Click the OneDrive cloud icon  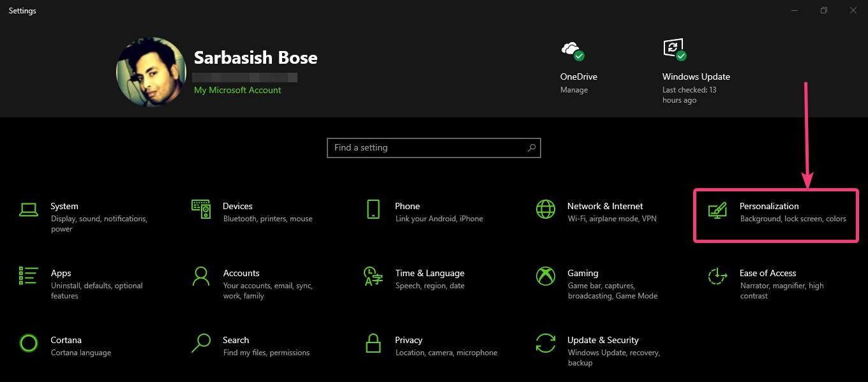click(x=572, y=49)
